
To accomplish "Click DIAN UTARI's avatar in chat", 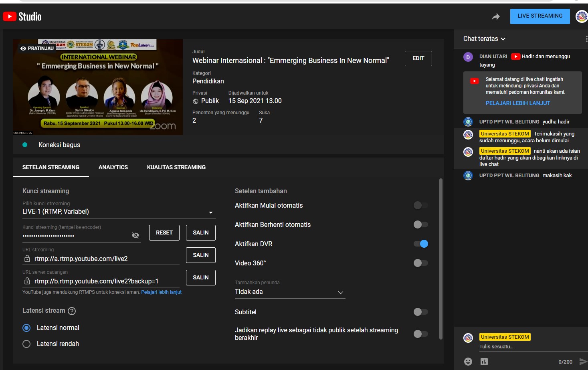I will [x=468, y=57].
